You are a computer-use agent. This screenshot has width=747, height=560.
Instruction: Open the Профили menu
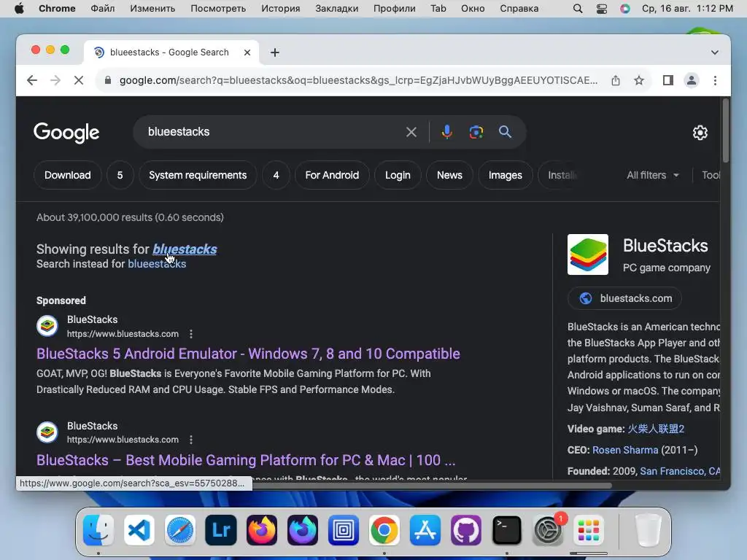(x=395, y=9)
